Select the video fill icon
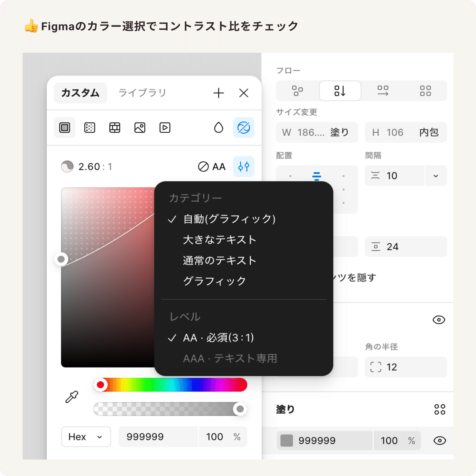 pos(165,128)
